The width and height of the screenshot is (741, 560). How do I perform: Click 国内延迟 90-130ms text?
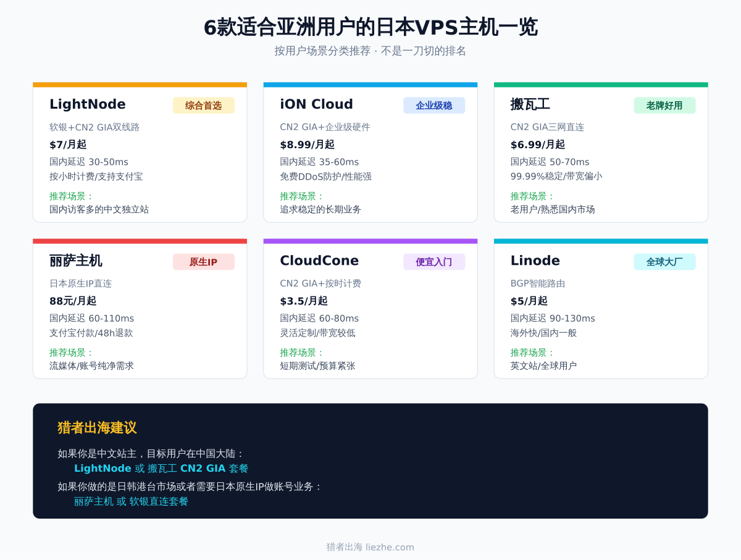click(553, 318)
